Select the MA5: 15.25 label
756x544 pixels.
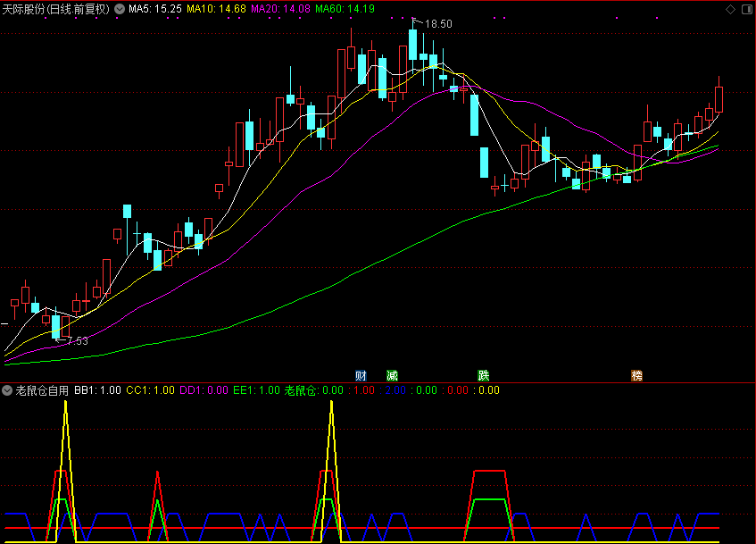155,9
